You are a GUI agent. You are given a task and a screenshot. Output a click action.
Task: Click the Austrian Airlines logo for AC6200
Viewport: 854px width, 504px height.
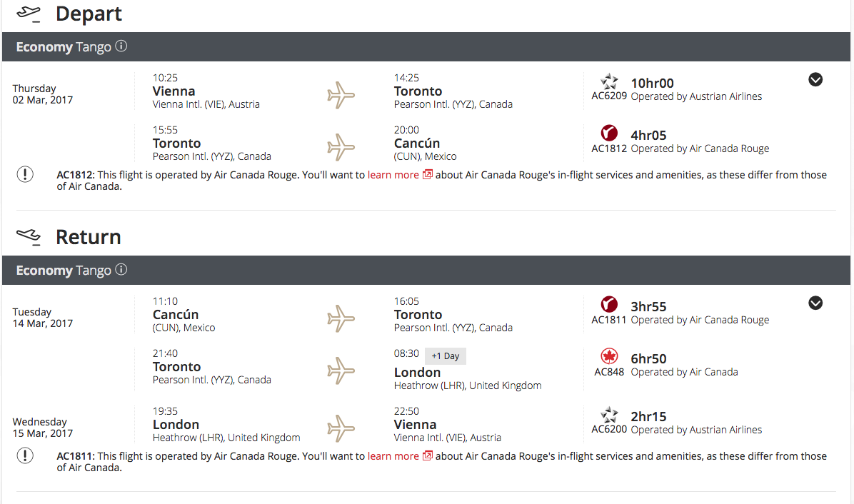[x=609, y=415]
